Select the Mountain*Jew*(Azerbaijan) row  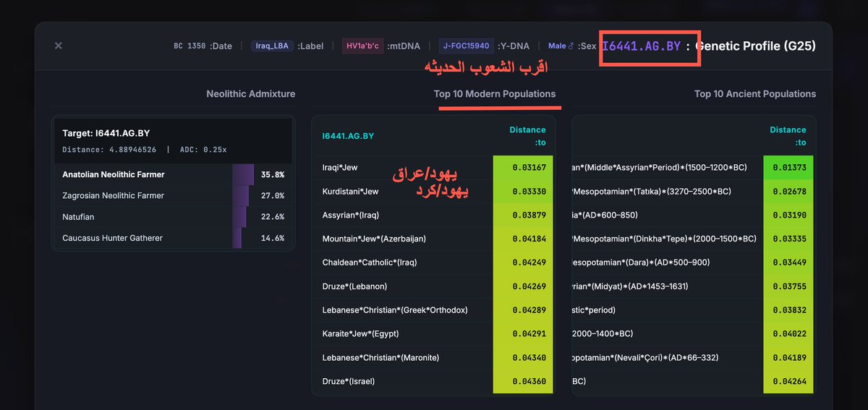(x=433, y=239)
